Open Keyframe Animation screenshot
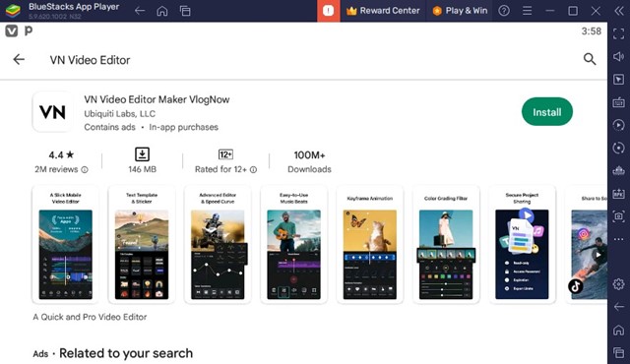The height and width of the screenshot is (364, 630). tap(370, 244)
